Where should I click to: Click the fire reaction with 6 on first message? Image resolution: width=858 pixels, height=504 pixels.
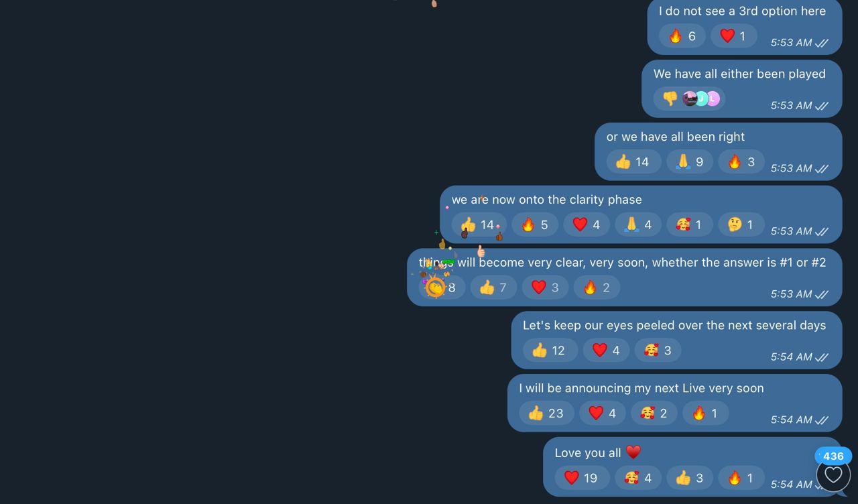[682, 36]
